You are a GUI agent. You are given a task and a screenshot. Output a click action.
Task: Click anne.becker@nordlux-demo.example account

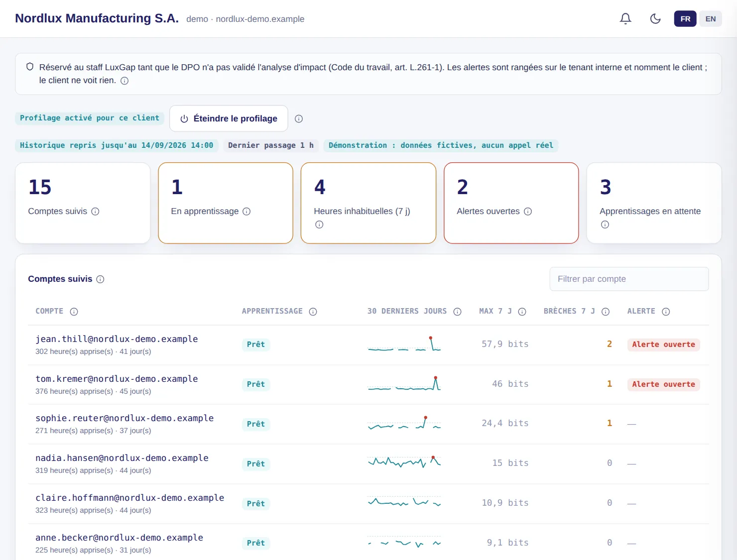[x=120, y=538]
